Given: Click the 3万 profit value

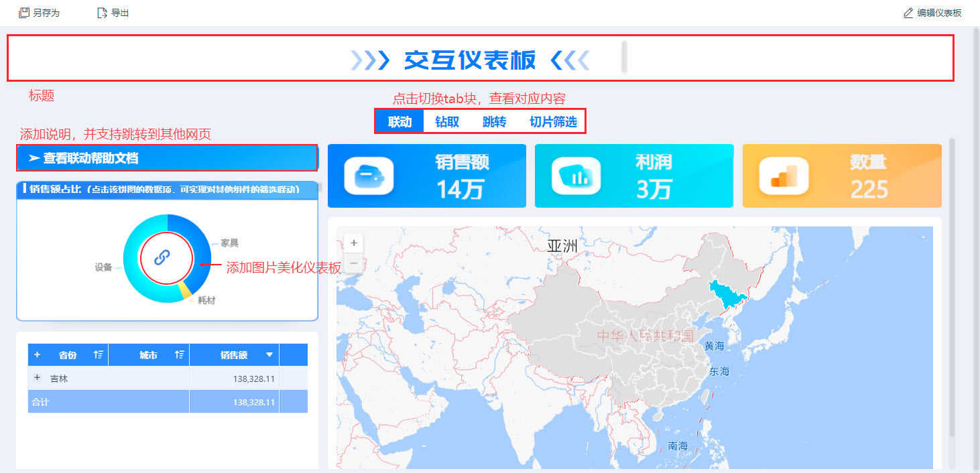Looking at the screenshot, I should coord(654,190).
